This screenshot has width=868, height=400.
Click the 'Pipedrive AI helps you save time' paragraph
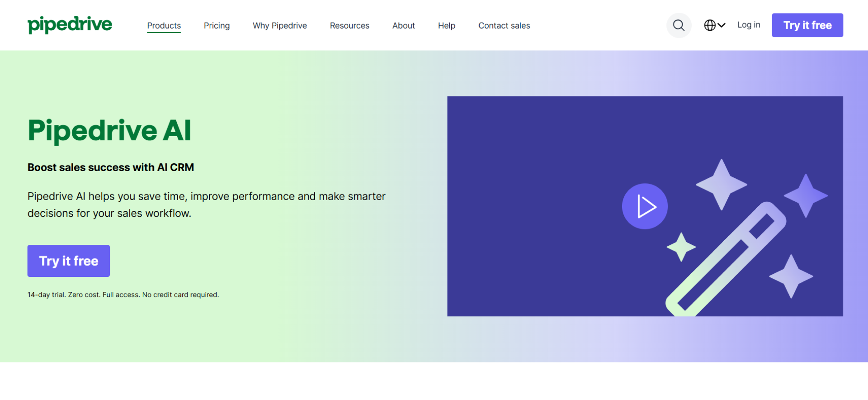pos(207,205)
